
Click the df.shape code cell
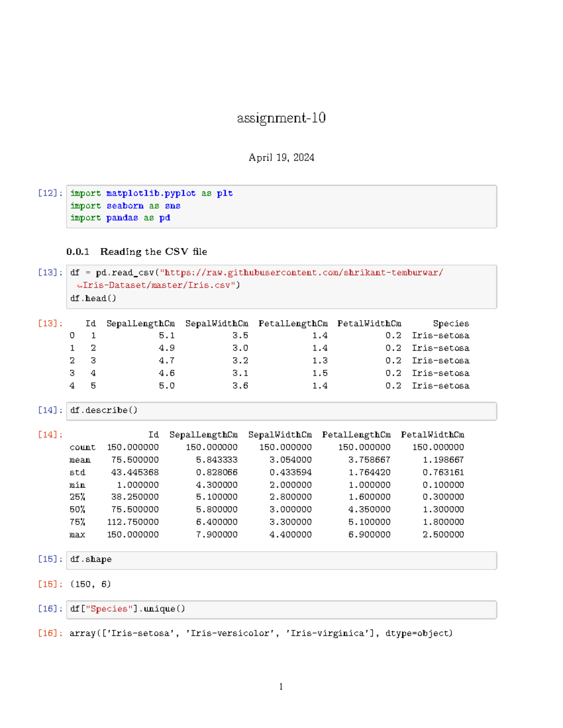tap(91, 559)
